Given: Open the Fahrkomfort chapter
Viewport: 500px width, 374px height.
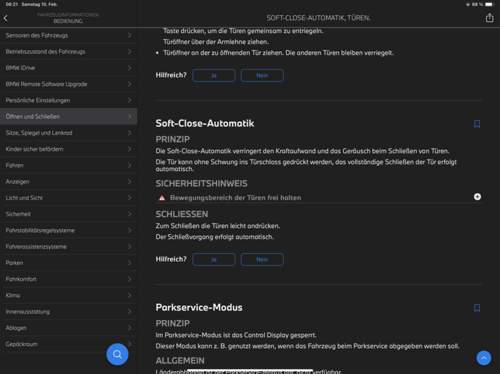Looking at the screenshot, I should 68,279.
